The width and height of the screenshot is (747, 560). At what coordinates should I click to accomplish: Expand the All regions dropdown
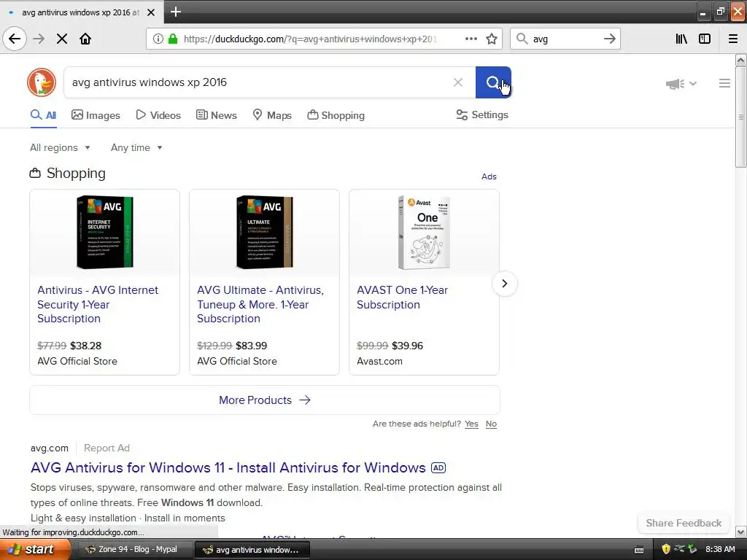(x=60, y=147)
